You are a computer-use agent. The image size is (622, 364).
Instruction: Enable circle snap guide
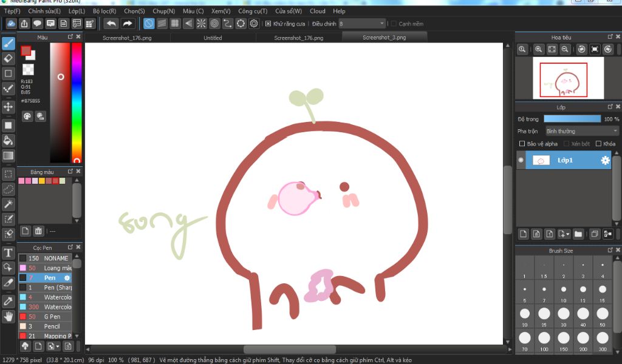(214, 24)
